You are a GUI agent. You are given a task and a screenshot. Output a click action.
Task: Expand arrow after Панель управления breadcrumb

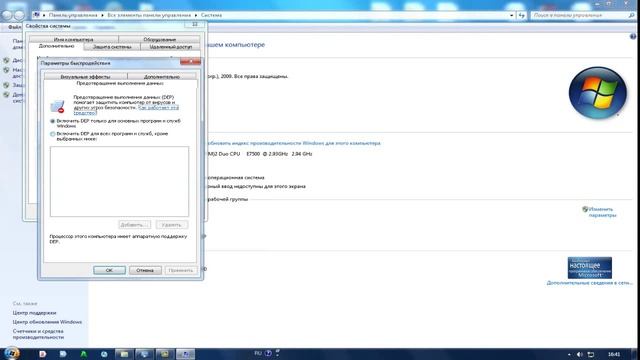pyautogui.click(x=102, y=15)
